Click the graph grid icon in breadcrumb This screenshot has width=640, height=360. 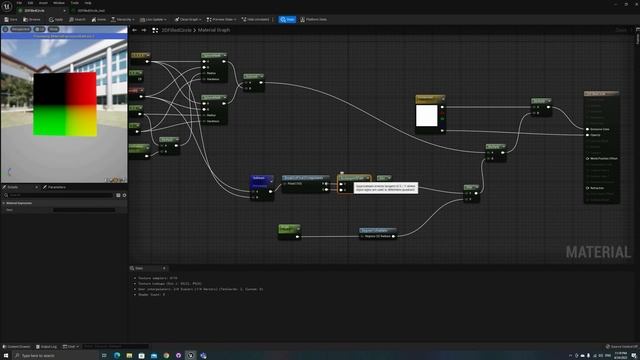coord(155,30)
